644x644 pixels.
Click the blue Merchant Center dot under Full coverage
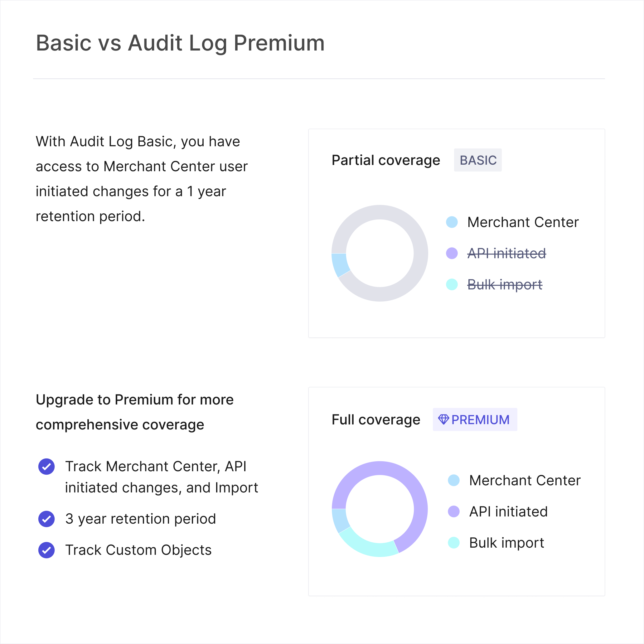point(454,480)
